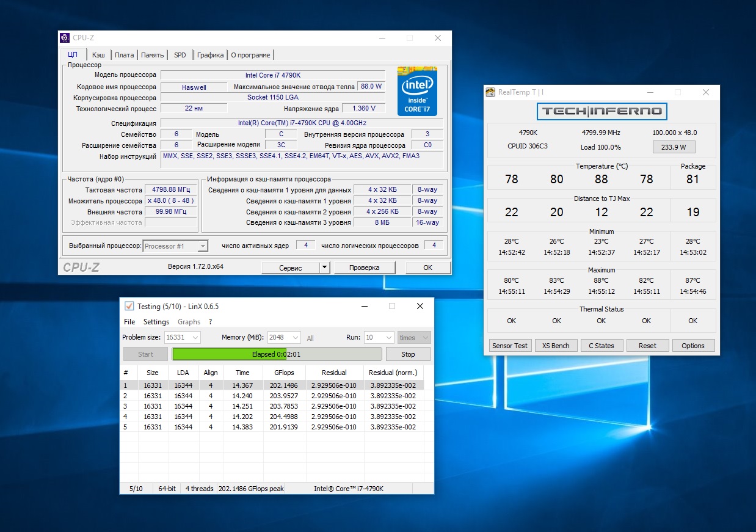Click the 99.98 МГц bus speed value

[x=171, y=212]
